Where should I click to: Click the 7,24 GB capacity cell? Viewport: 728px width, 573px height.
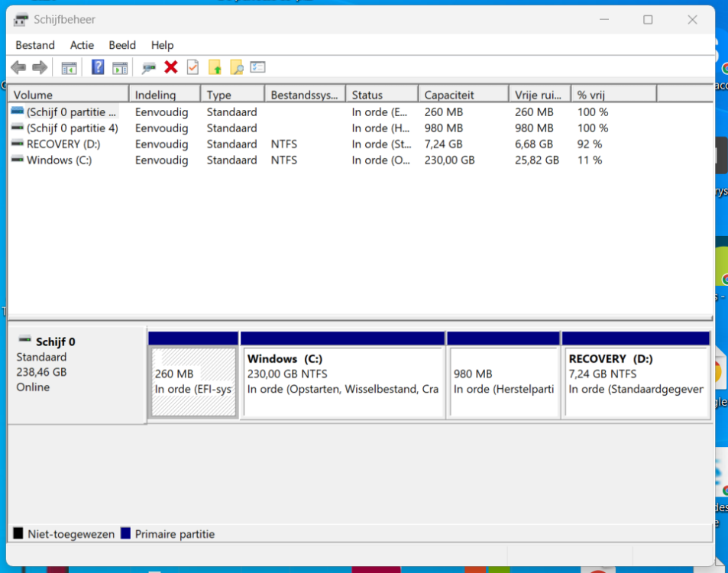(443, 144)
